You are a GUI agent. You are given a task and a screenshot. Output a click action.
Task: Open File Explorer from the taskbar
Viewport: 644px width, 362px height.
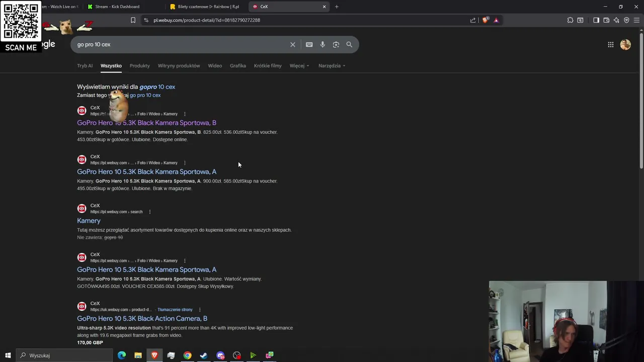(138, 355)
